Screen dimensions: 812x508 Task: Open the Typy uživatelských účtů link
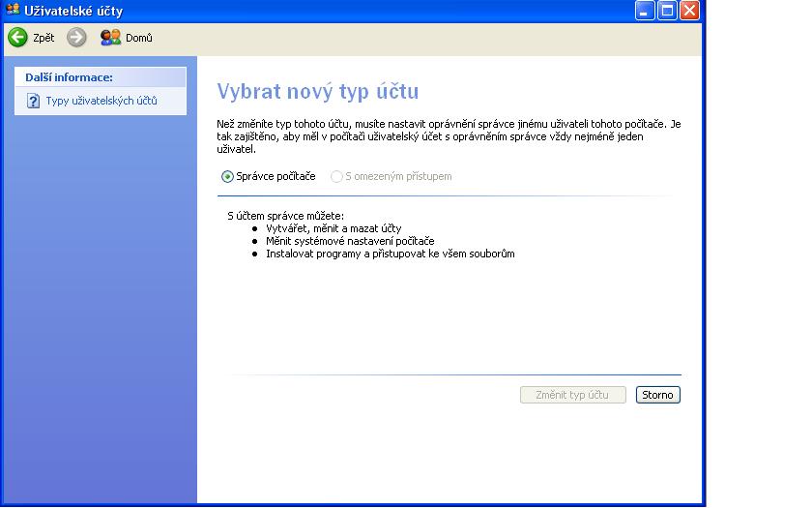[101, 101]
